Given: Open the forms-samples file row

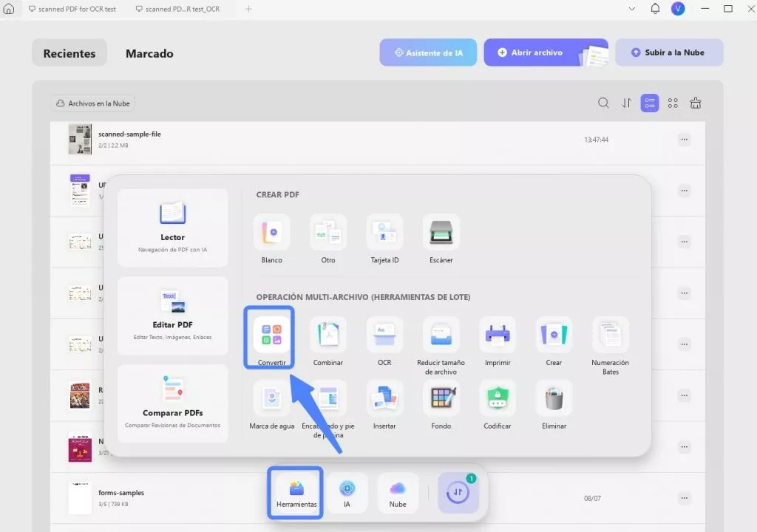Looking at the screenshot, I should coord(378,498).
